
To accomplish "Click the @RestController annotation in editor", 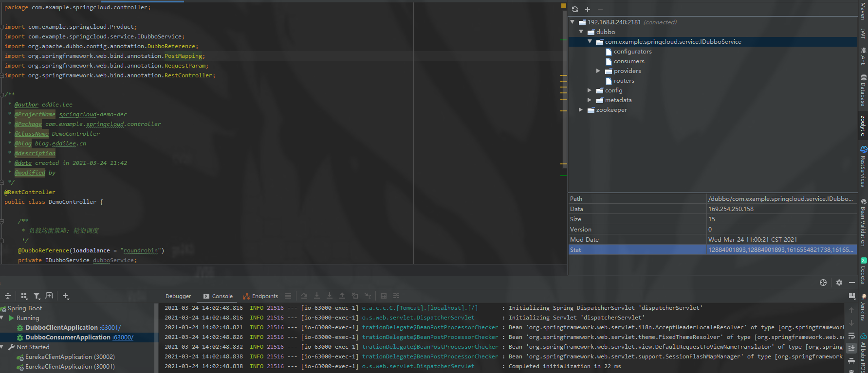I will point(30,192).
